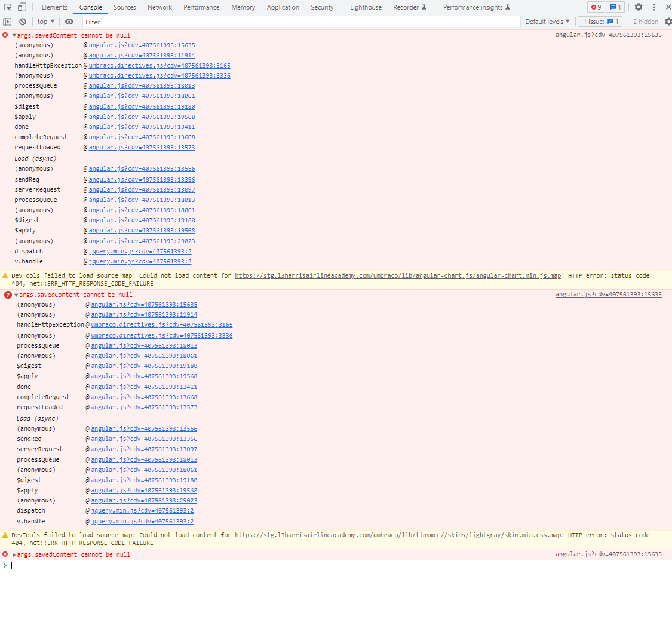Toggle the device toolbar icon
The height and width of the screenshot is (622, 672).
22,7
